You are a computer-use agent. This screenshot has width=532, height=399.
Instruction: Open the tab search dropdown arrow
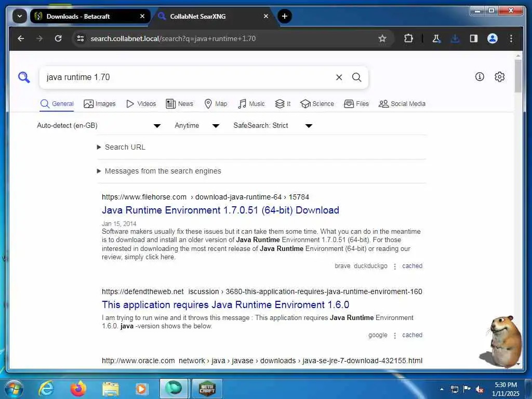(x=20, y=16)
